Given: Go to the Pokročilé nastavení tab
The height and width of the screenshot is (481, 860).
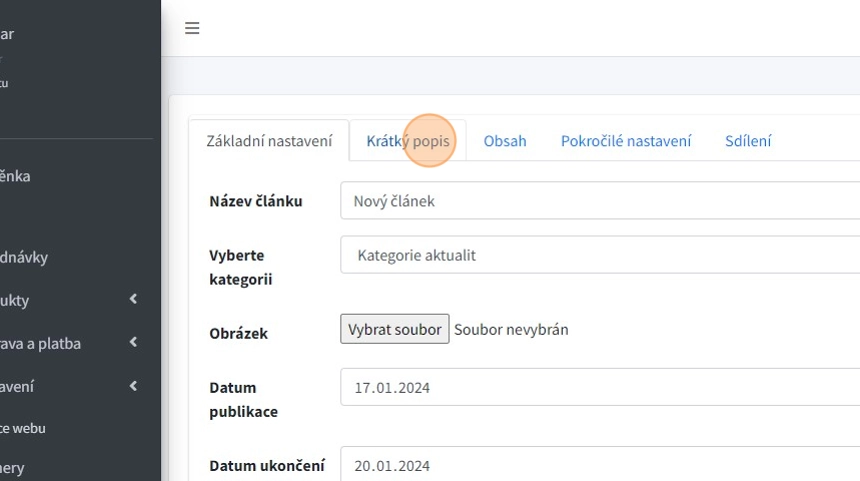Looking at the screenshot, I should click(x=626, y=141).
